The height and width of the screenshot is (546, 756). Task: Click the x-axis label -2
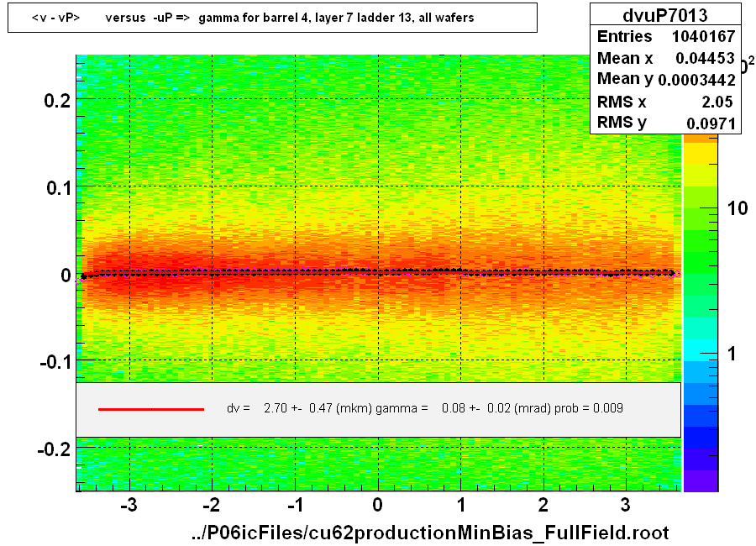[x=211, y=505]
